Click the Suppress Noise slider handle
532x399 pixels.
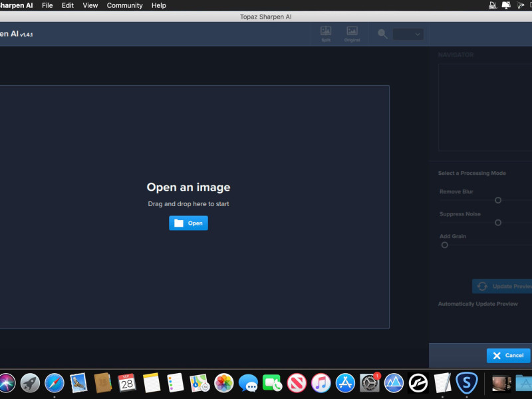coord(497,223)
